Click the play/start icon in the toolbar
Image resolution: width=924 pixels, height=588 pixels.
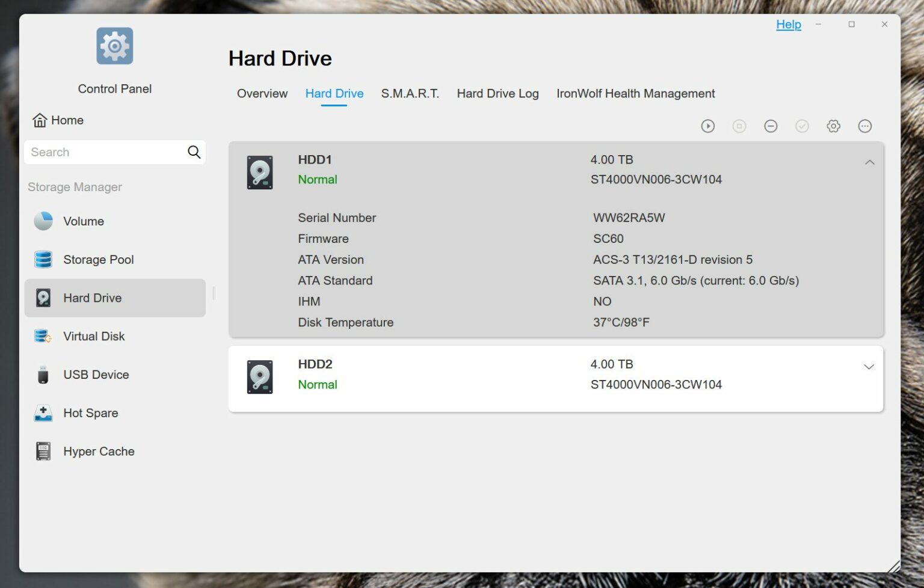coord(707,126)
